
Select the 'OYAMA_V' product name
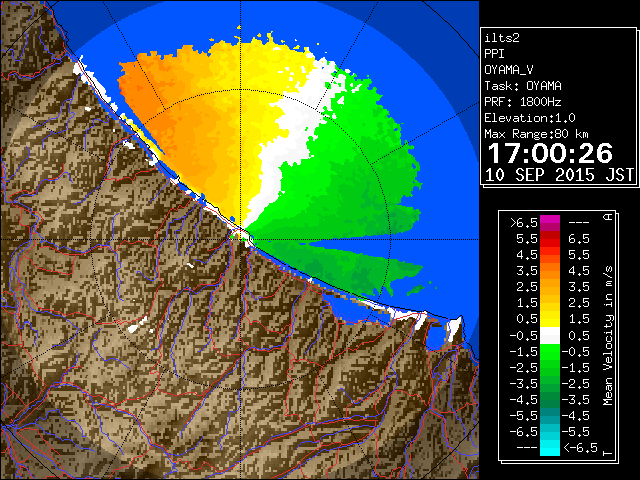[x=509, y=70]
